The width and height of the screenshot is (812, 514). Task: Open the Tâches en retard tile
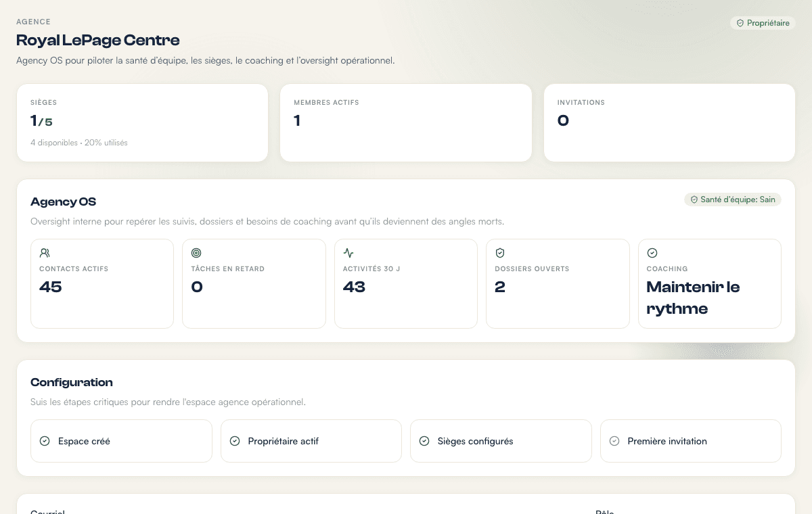point(254,283)
